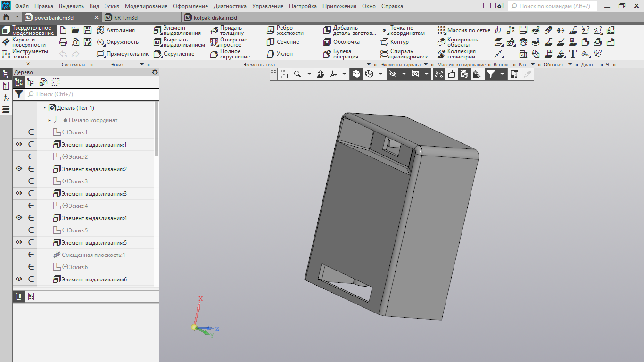The height and width of the screenshot is (362, 644).
Task: Select the Окружность circle tool
Action: tap(117, 42)
